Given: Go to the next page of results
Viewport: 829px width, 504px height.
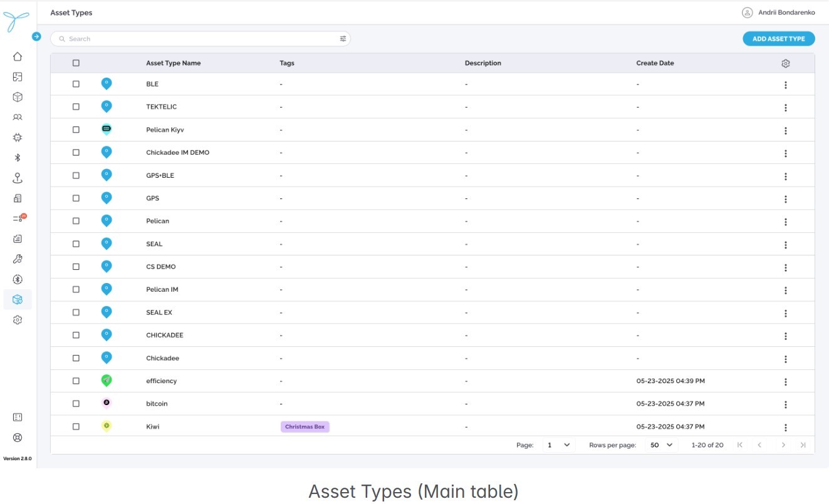Looking at the screenshot, I should [783, 445].
